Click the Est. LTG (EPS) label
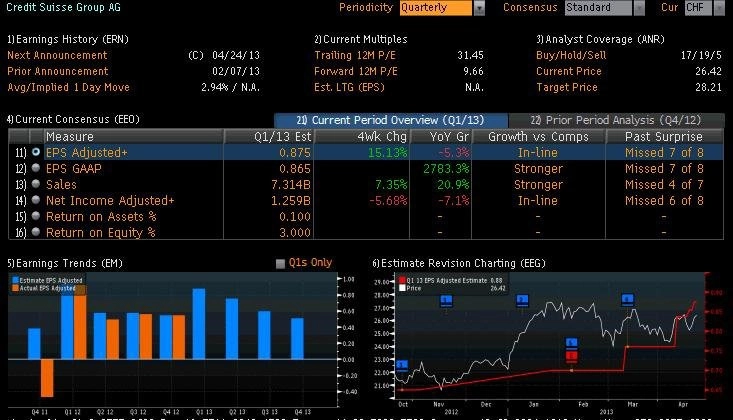 (349, 87)
